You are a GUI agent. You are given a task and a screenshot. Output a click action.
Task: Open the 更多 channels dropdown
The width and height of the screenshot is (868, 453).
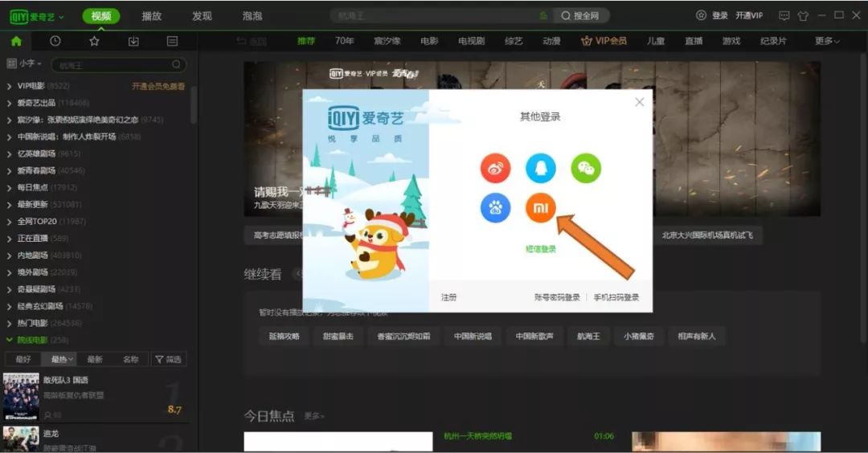point(827,41)
